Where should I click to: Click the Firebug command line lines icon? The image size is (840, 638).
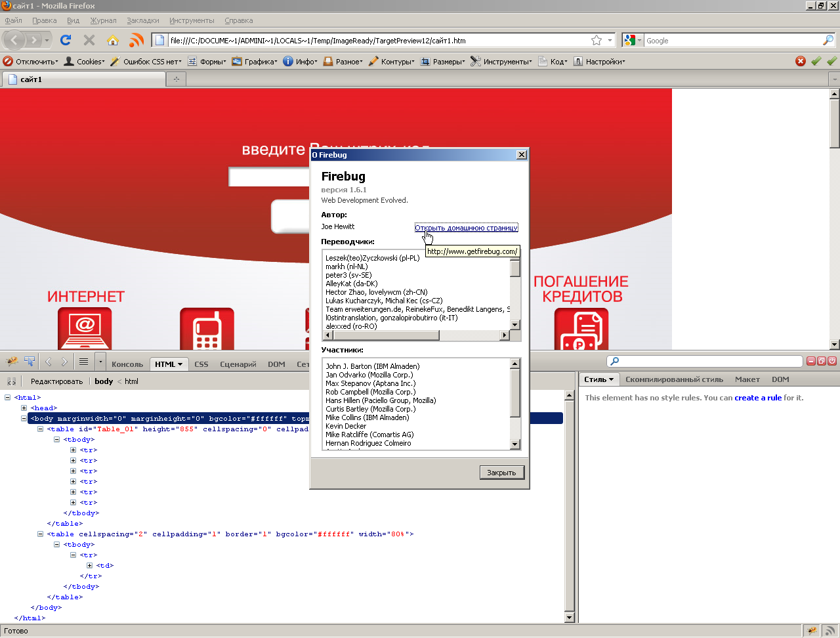pyautogui.click(x=83, y=361)
